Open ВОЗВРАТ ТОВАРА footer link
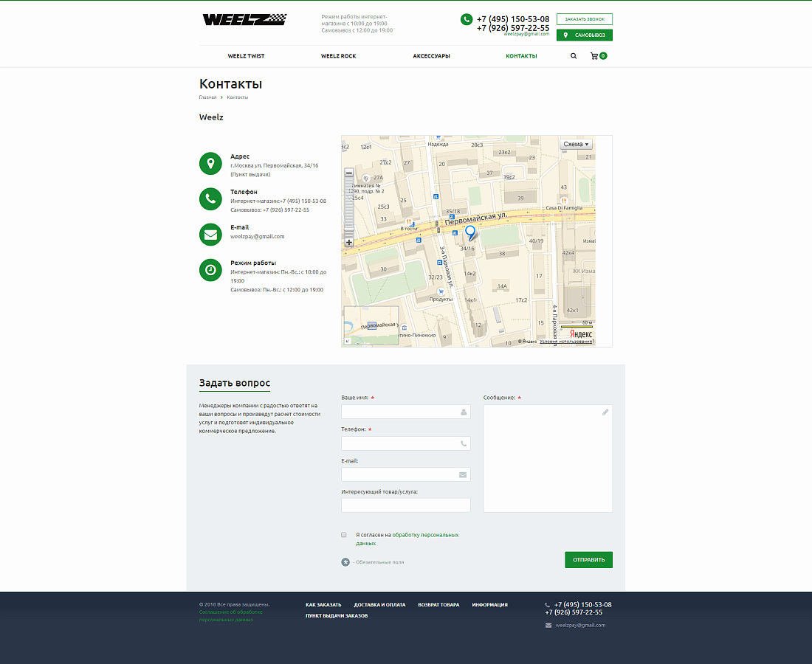The height and width of the screenshot is (664, 812). coord(438,604)
